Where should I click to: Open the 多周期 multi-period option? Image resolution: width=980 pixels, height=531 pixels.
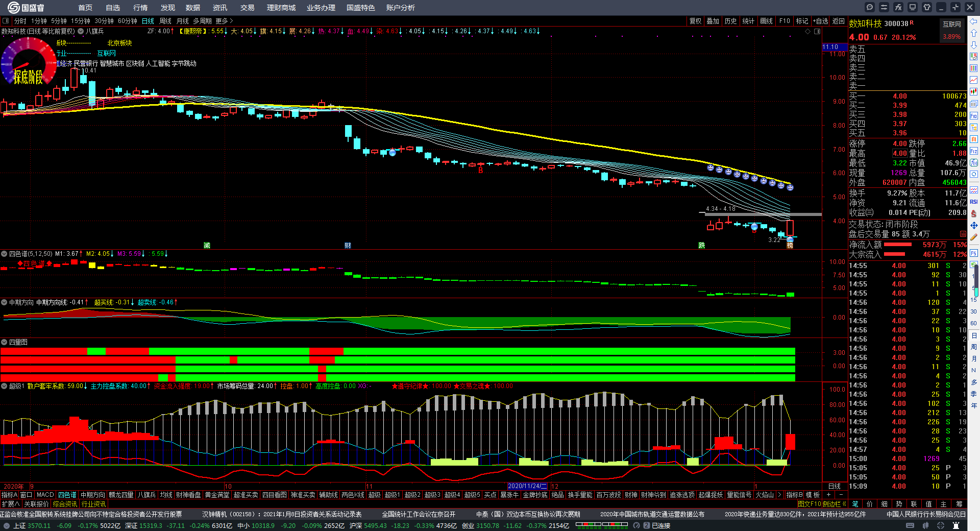202,21
